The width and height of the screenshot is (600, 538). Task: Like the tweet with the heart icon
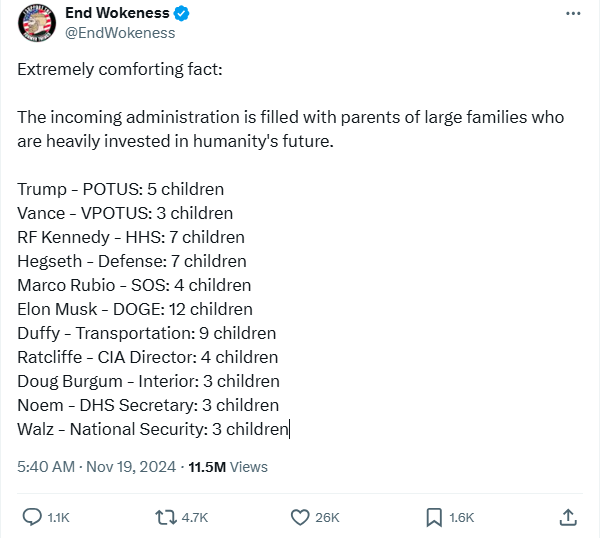pyautogui.click(x=299, y=516)
